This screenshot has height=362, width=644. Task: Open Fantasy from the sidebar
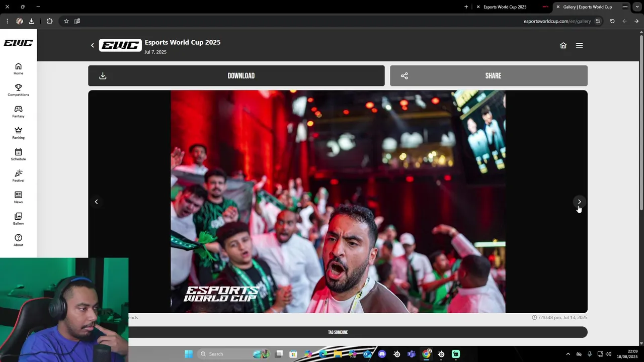click(x=18, y=112)
